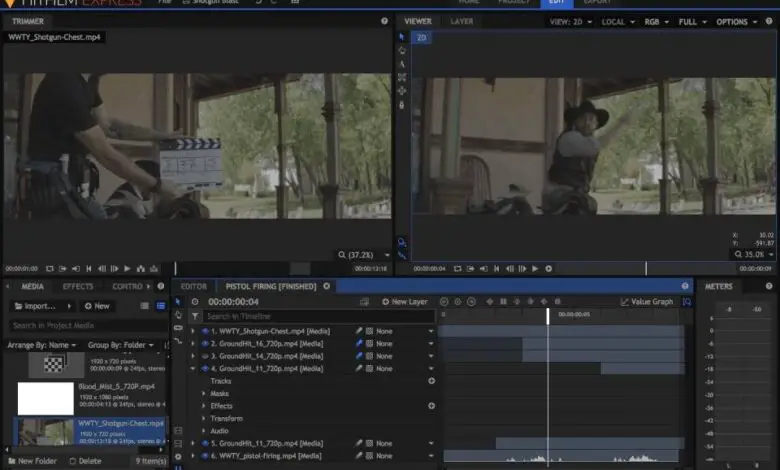Screen dimensions: 780x470
Task: Open Trimmer panel help icon
Action: (x=385, y=21)
